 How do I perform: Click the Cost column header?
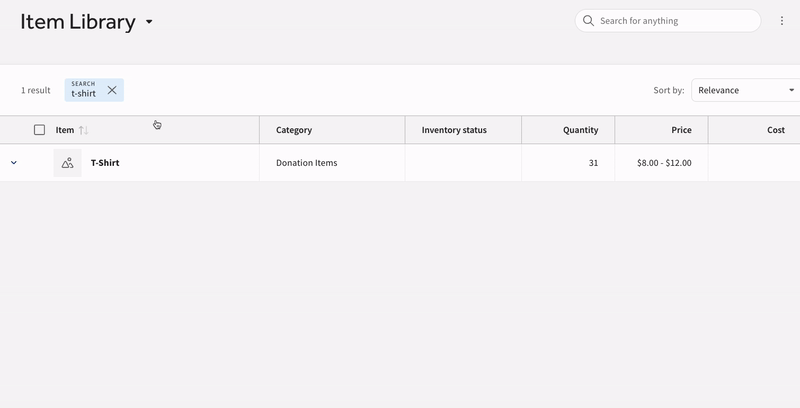tap(775, 130)
